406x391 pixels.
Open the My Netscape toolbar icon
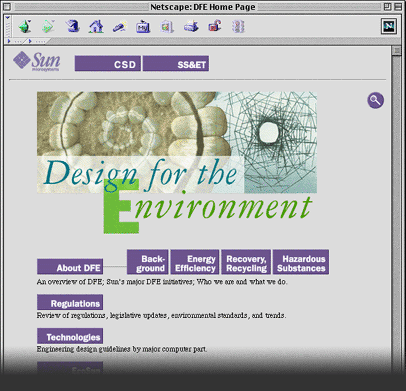pyautogui.click(x=143, y=26)
